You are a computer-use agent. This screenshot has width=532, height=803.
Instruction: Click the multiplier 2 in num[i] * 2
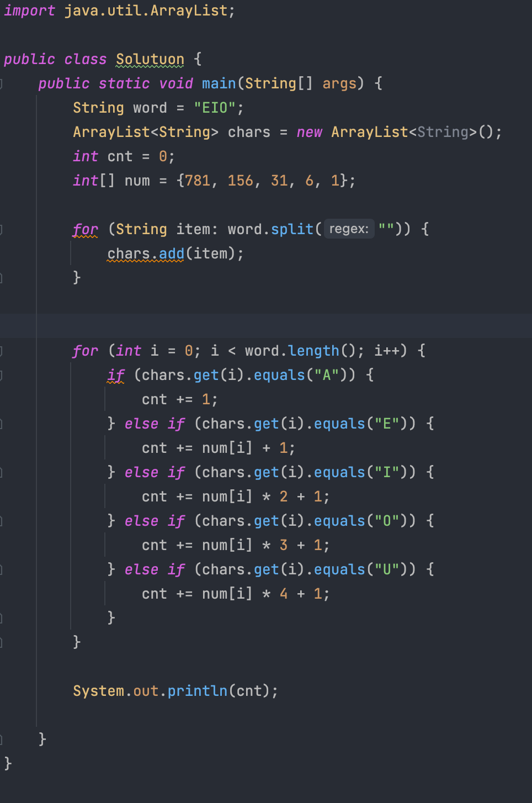pos(284,496)
